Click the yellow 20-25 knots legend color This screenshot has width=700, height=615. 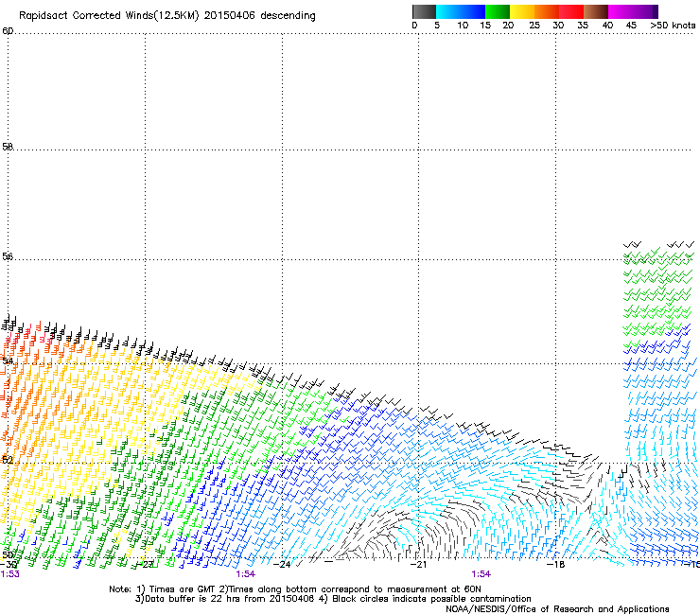tap(522, 11)
